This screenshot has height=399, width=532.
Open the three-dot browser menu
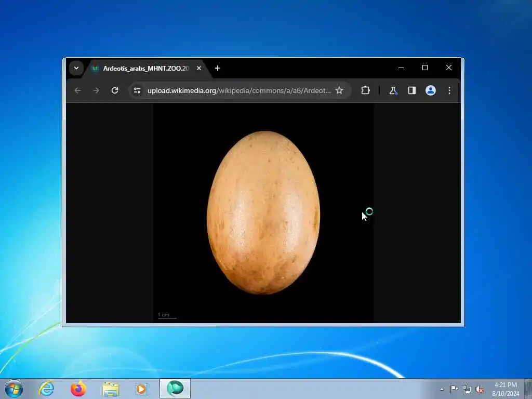click(x=449, y=90)
